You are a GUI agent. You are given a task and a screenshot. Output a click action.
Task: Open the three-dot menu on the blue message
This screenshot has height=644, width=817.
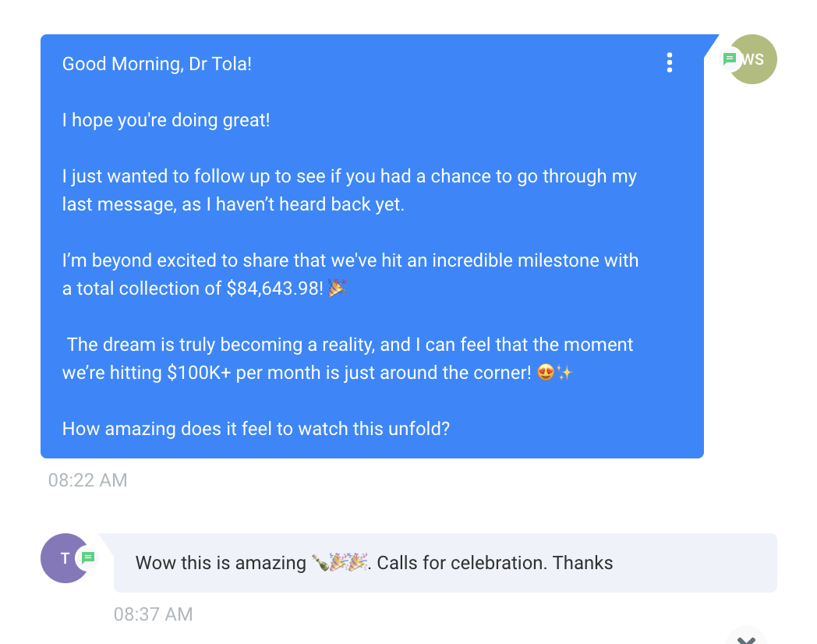[x=669, y=62]
